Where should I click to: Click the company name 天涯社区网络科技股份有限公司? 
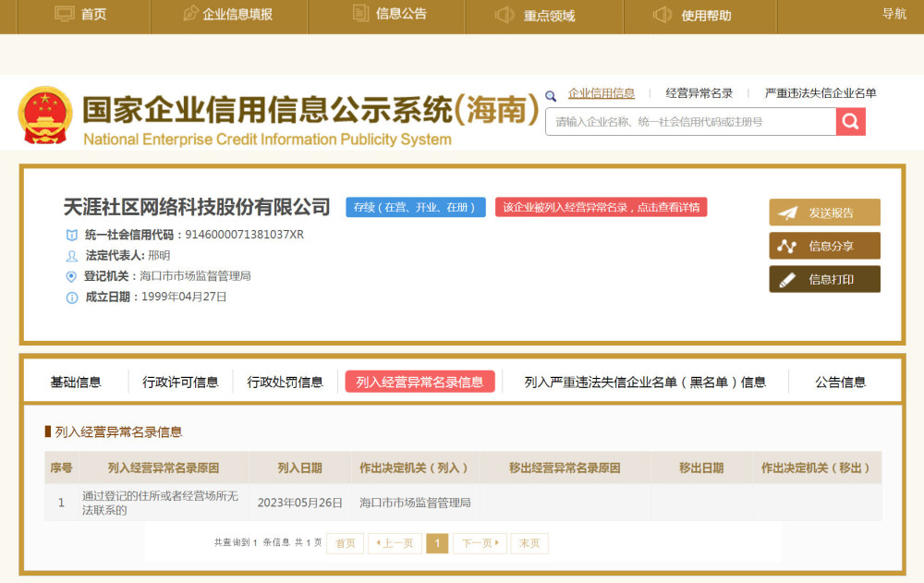197,207
